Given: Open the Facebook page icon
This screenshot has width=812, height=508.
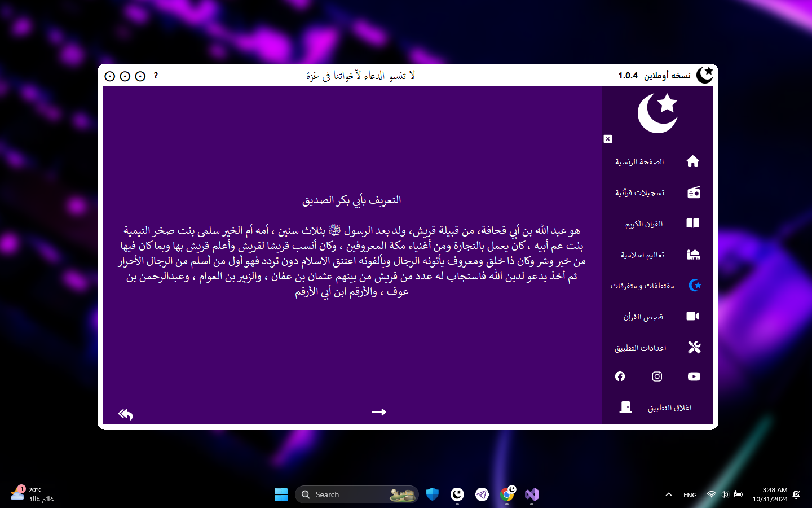Looking at the screenshot, I should pos(620,376).
